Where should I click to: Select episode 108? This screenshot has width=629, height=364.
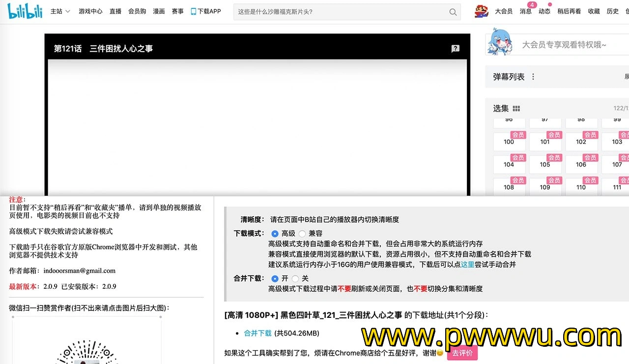509,187
